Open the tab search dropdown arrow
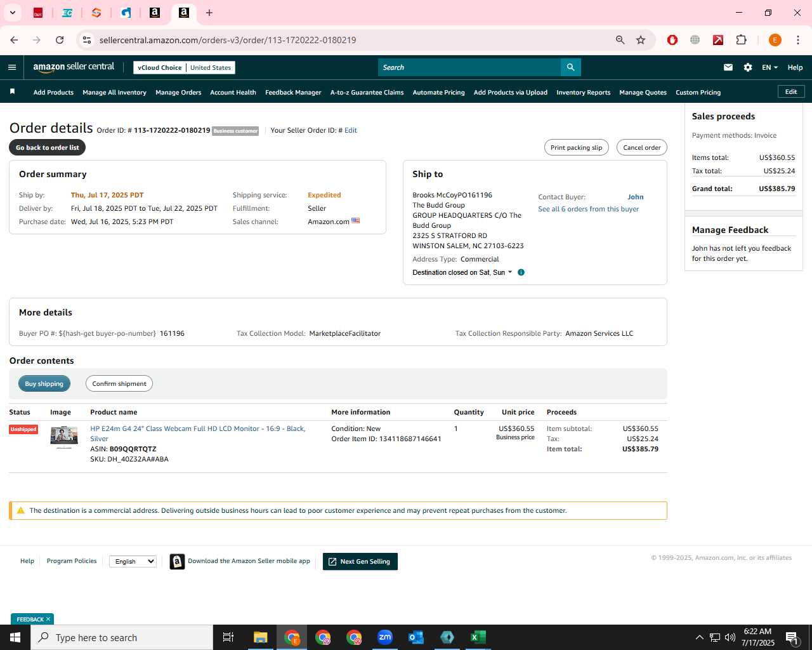This screenshot has height=650, width=812. click(12, 13)
